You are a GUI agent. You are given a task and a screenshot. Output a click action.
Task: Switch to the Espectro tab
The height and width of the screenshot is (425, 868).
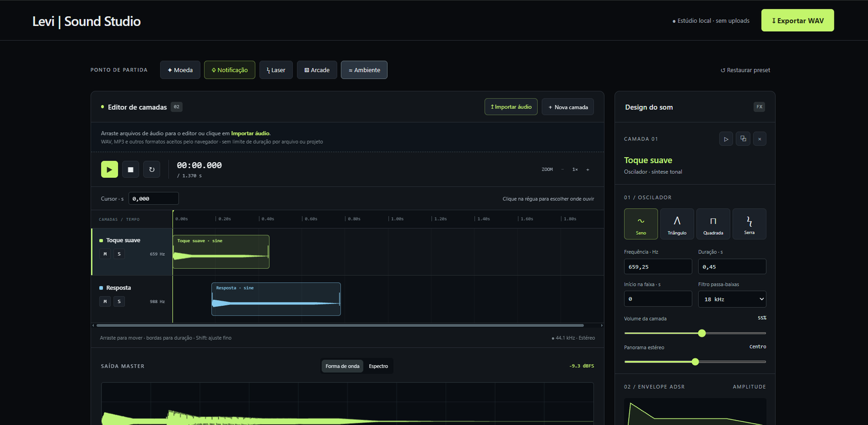pos(378,366)
